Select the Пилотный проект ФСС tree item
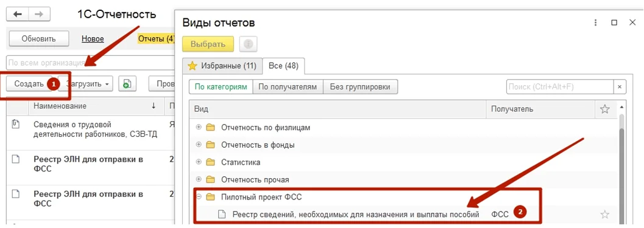Viewport: 644px width, 228px height. (x=261, y=197)
